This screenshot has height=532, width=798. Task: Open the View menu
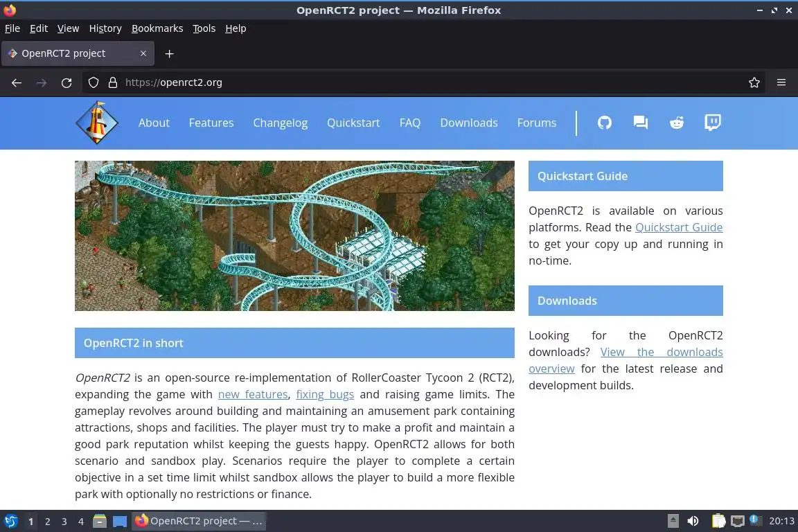point(68,28)
